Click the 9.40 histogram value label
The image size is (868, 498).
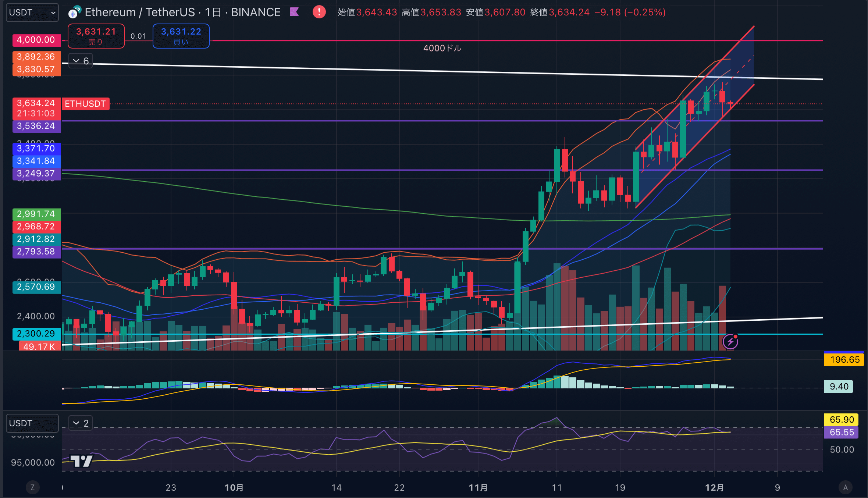[x=839, y=387]
